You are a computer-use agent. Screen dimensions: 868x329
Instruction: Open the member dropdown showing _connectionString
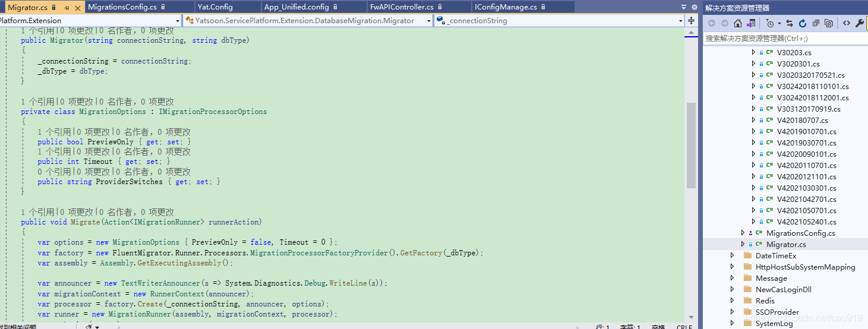coord(560,20)
